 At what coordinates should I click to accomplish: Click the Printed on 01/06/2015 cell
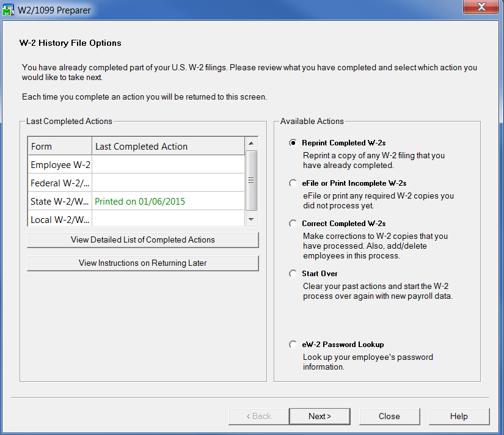[140, 202]
